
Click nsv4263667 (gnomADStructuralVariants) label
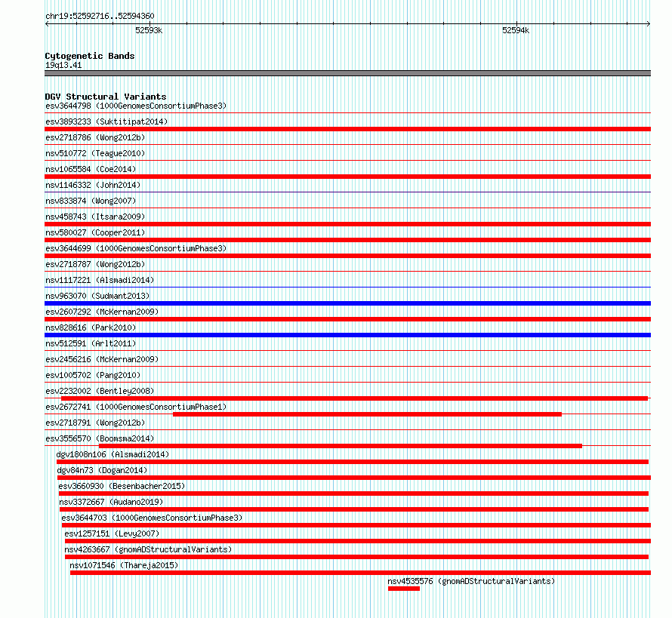pos(148,549)
